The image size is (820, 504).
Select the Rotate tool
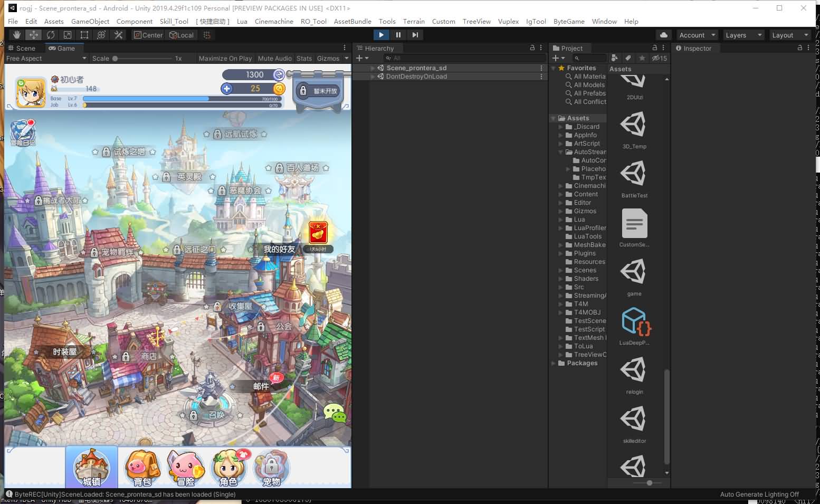51,35
